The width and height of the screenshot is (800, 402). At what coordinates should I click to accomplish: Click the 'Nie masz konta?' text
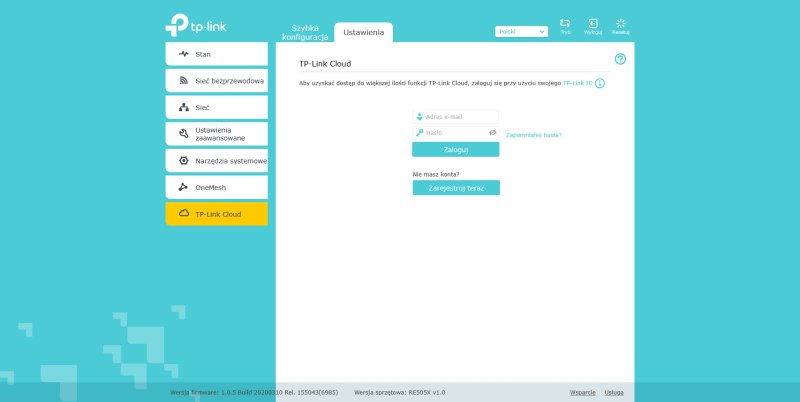click(x=436, y=174)
